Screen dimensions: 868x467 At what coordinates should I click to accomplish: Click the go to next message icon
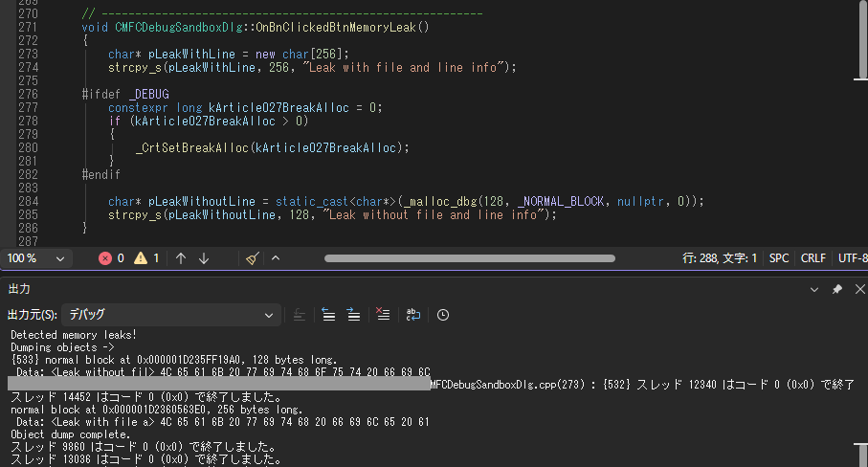pyautogui.click(x=353, y=315)
